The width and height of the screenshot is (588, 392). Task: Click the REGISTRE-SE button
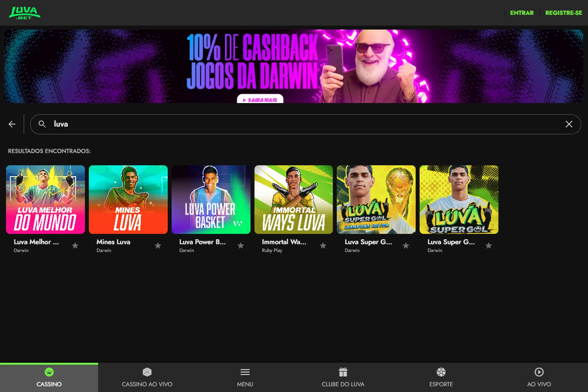coord(563,13)
